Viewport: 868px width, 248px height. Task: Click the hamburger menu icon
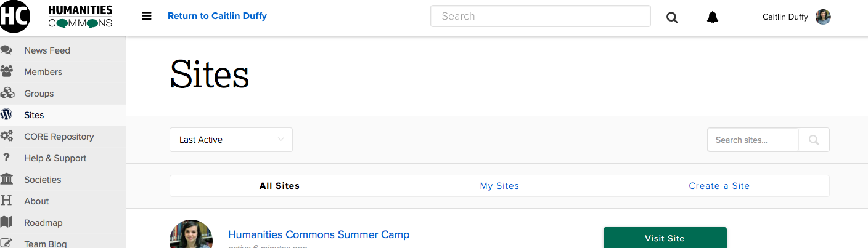(x=147, y=16)
